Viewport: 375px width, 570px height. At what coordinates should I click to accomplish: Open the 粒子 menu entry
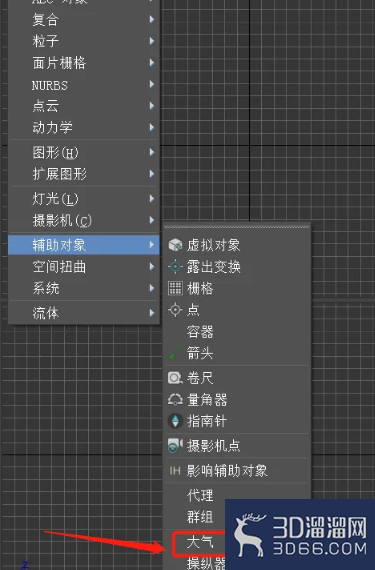click(x=84, y=41)
